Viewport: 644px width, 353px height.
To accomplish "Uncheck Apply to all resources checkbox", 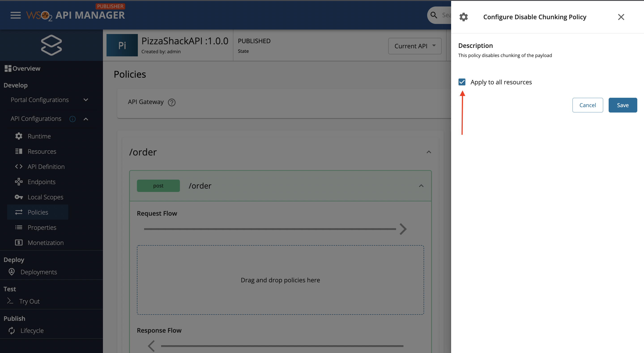I will pos(462,82).
